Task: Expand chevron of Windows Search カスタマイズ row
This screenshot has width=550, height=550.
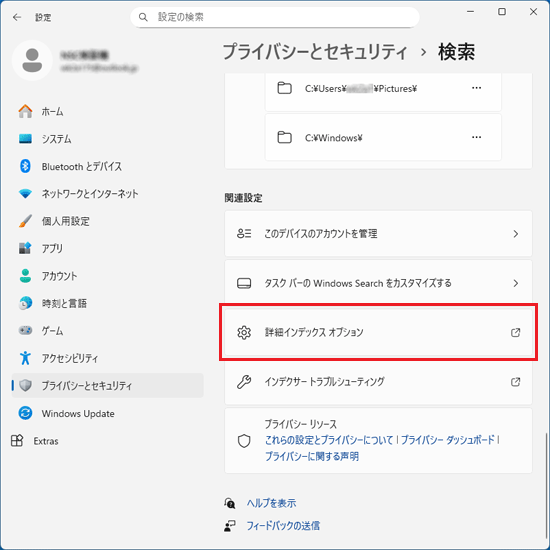Action: coord(516,283)
